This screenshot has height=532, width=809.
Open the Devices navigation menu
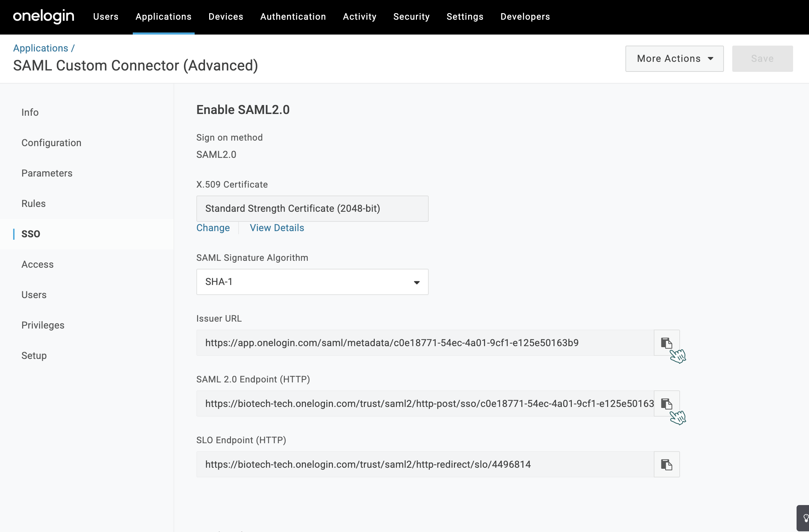[x=226, y=17]
